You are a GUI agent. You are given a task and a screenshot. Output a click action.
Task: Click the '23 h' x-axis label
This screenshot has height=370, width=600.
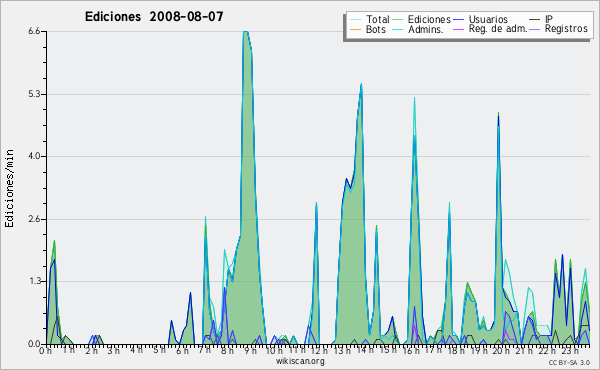tap(570, 351)
